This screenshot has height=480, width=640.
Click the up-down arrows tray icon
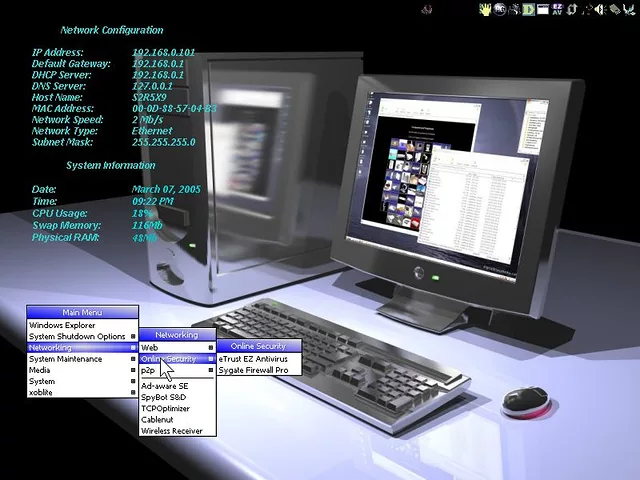572,9
